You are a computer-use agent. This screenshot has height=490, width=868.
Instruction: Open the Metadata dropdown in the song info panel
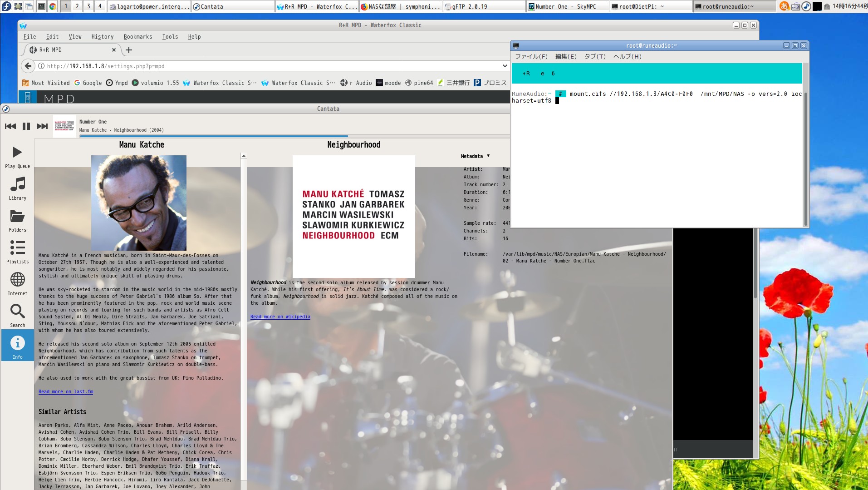pyautogui.click(x=475, y=156)
